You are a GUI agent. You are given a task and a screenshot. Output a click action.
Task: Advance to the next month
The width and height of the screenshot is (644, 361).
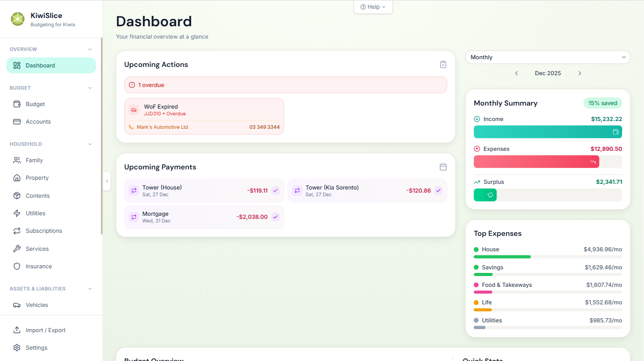pos(580,73)
